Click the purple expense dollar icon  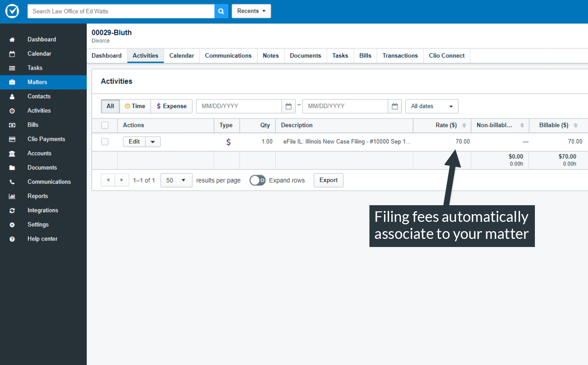pos(228,142)
